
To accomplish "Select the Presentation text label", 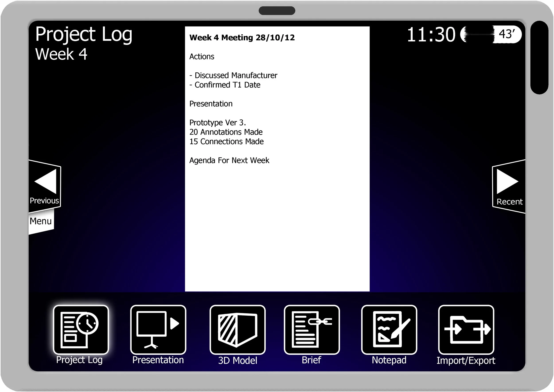I will coord(158,360).
